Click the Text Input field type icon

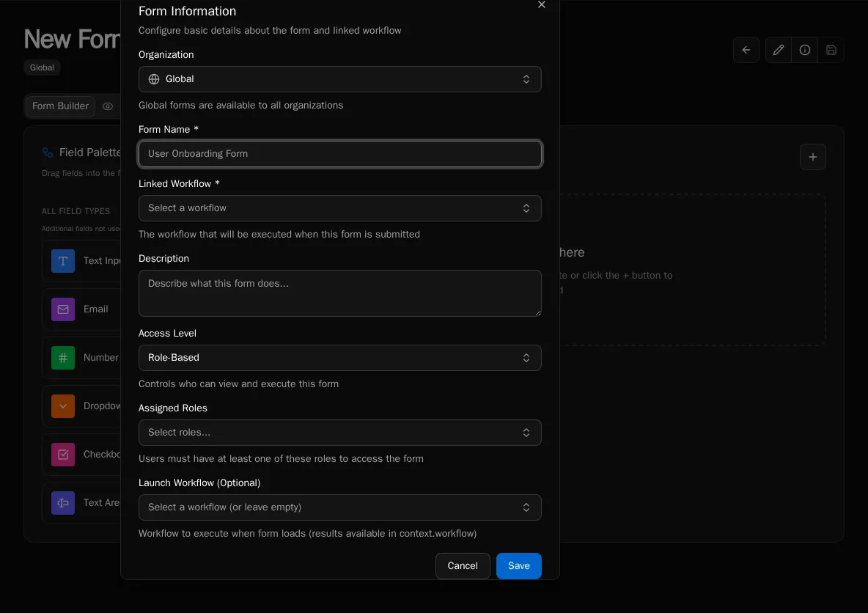63,261
